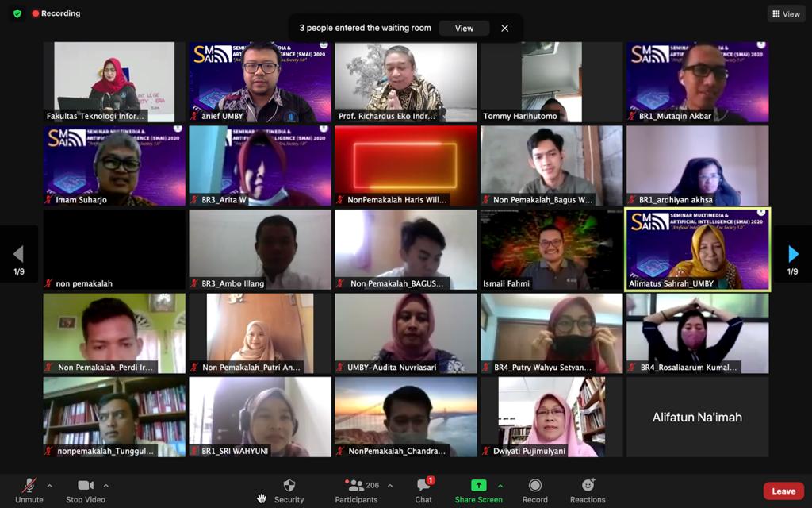Image resolution: width=812 pixels, height=508 pixels.
Task: Select Alifatun Na'imah name-only tile
Action: tap(698, 418)
